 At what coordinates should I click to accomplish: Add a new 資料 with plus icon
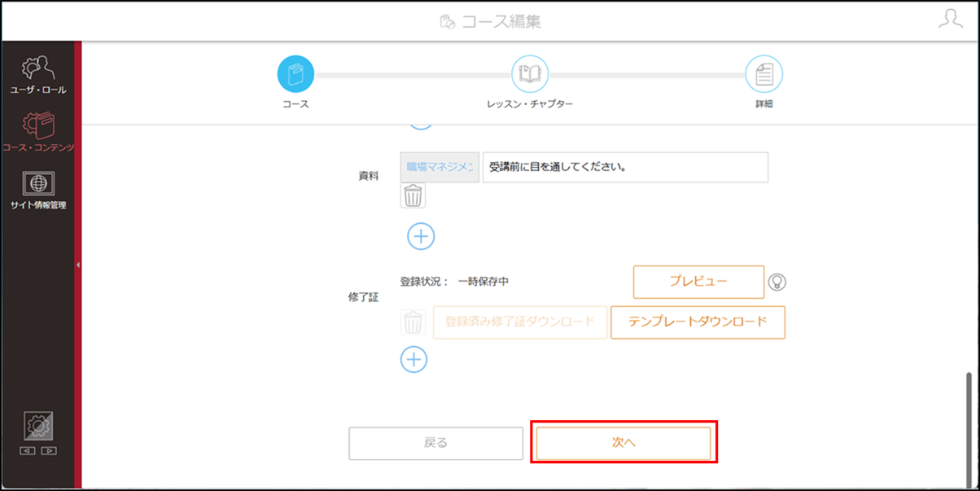(x=421, y=236)
